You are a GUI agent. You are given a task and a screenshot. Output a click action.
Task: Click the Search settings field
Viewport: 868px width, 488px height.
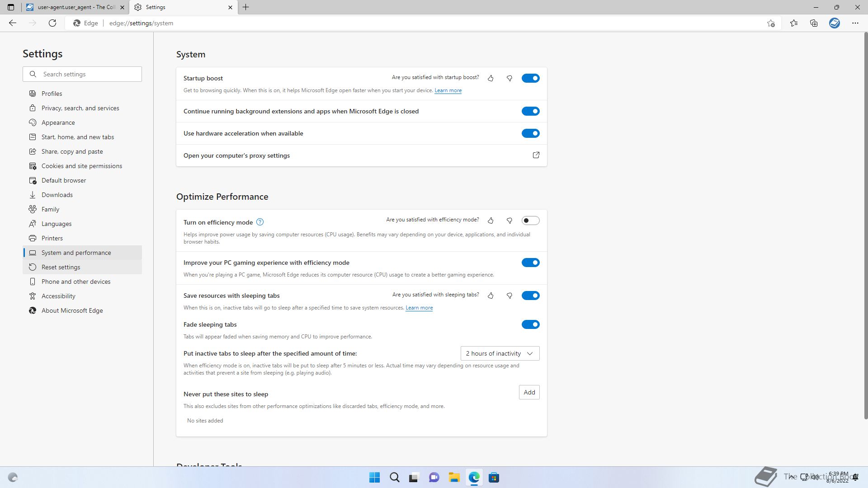point(82,74)
